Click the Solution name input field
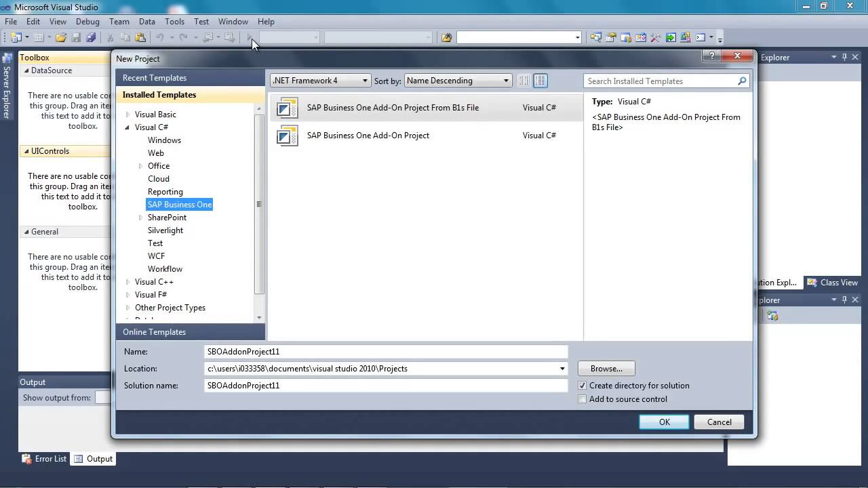The image size is (868, 488). click(386, 386)
